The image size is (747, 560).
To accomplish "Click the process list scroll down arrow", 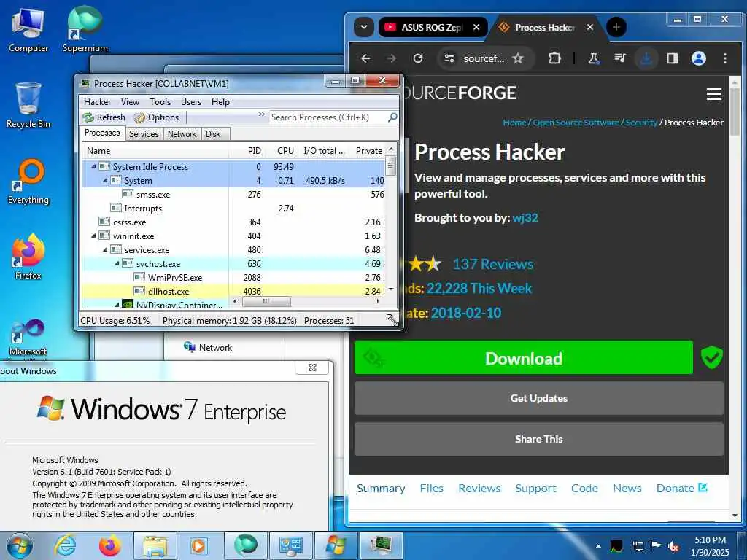I will tap(391, 289).
